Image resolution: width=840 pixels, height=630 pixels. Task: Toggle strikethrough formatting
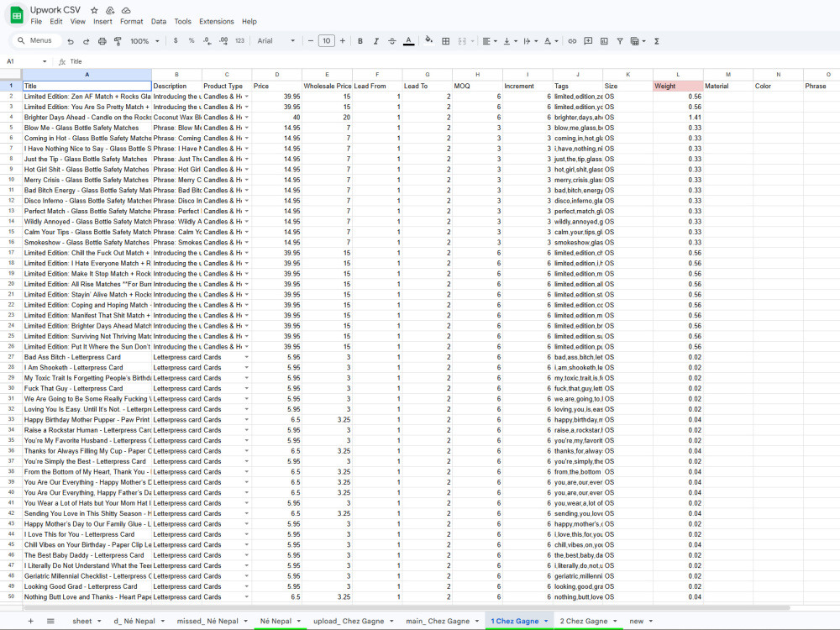(392, 40)
